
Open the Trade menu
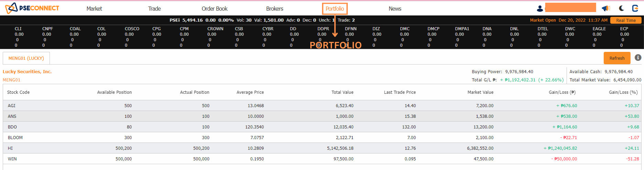[x=154, y=9]
